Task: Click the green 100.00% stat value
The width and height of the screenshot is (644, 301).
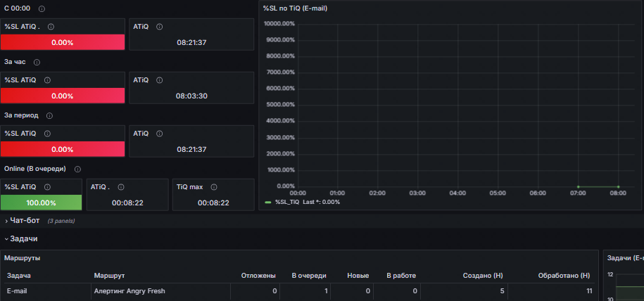Action: click(x=41, y=203)
